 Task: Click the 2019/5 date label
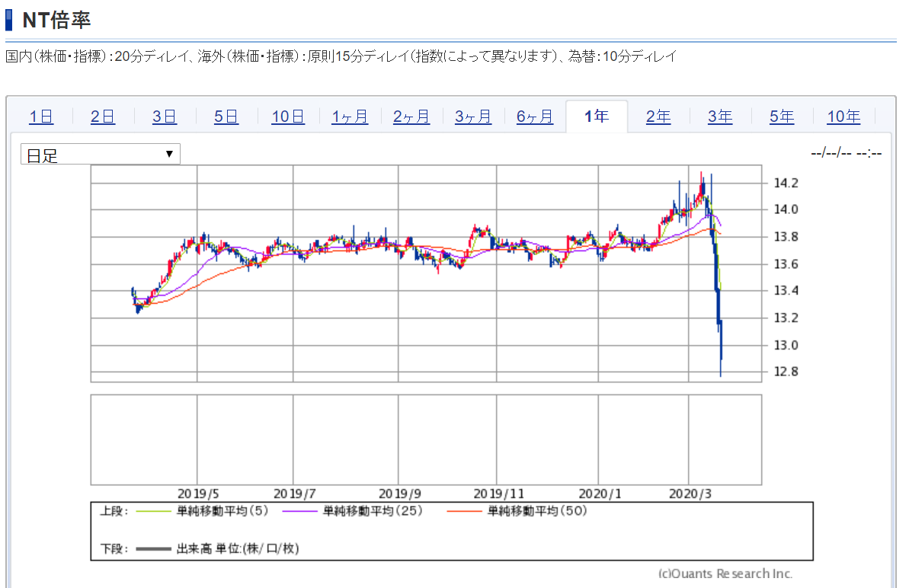tap(198, 494)
